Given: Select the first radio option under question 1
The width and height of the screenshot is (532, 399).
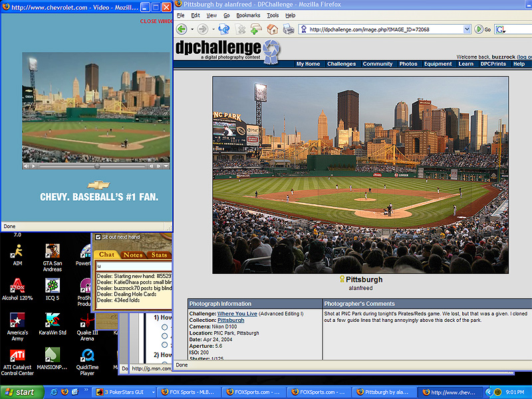Looking at the screenshot, I should [164, 327].
